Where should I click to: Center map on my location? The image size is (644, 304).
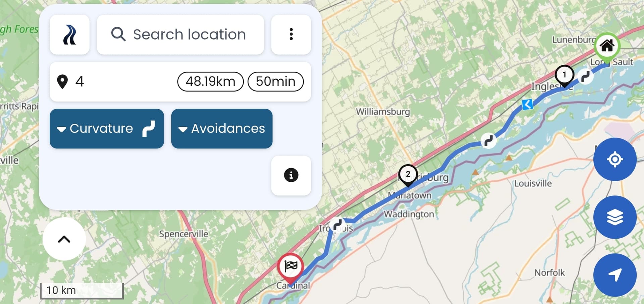click(615, 159)
